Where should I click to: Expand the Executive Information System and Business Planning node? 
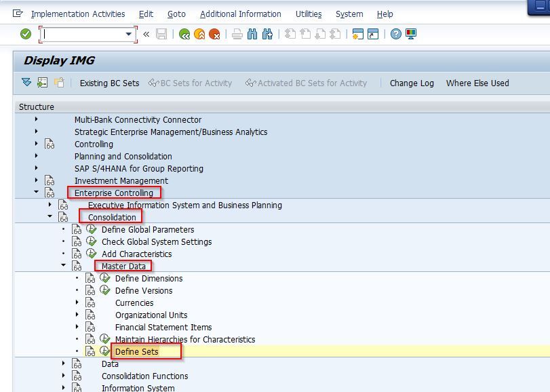tap(50, 204)
